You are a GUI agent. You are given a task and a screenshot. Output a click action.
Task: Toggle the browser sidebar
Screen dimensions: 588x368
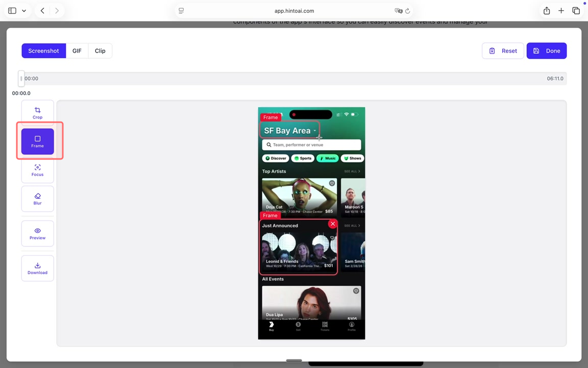click(x=12, y=11)
